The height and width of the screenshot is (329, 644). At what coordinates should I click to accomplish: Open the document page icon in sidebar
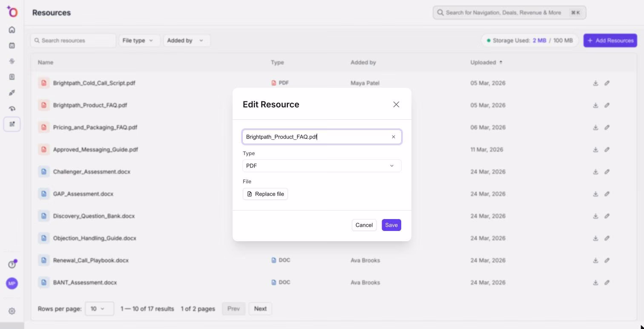click(x=12, y=77)
